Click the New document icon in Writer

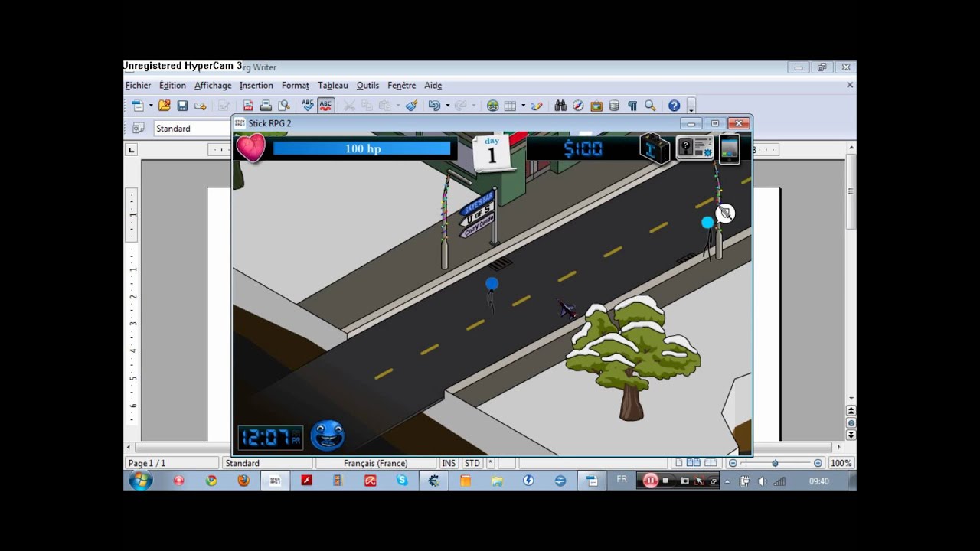pos(137,106)
